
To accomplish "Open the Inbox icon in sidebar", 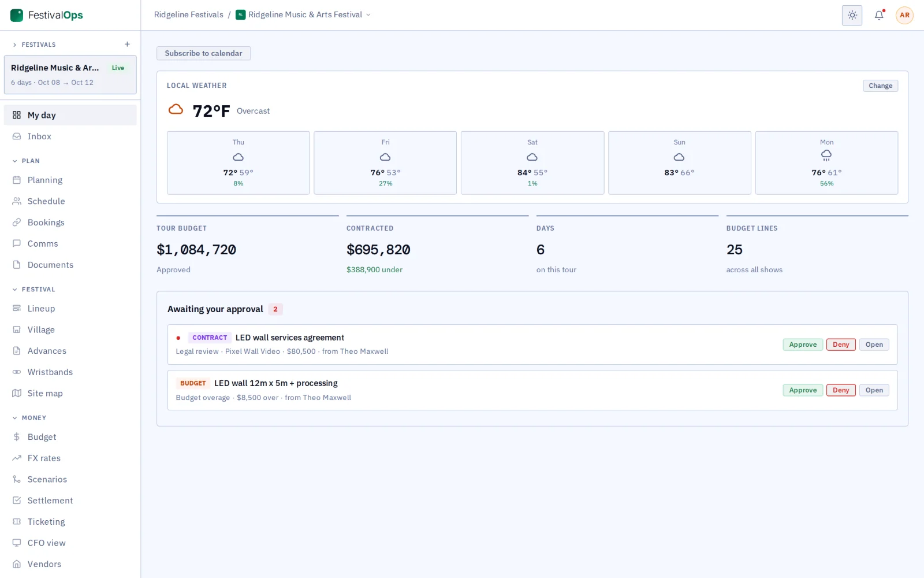I will coord(17,136).
